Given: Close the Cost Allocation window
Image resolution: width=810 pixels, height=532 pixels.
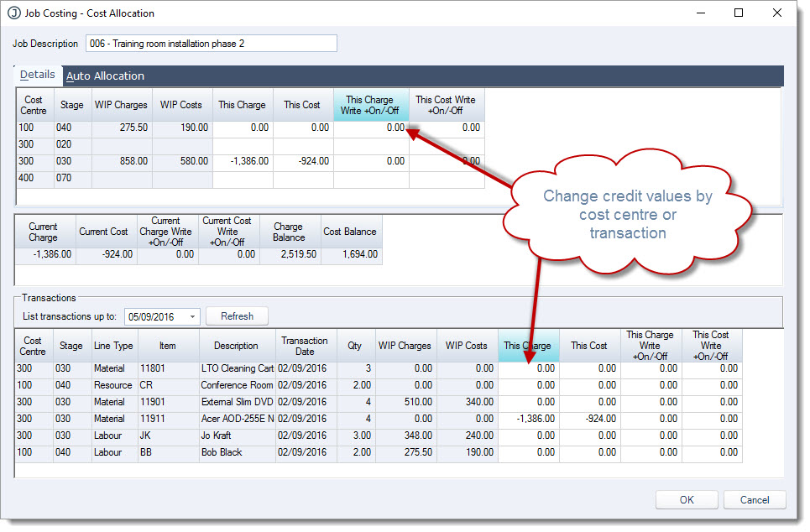Looking at the screenshot, I should click(777, 13).
